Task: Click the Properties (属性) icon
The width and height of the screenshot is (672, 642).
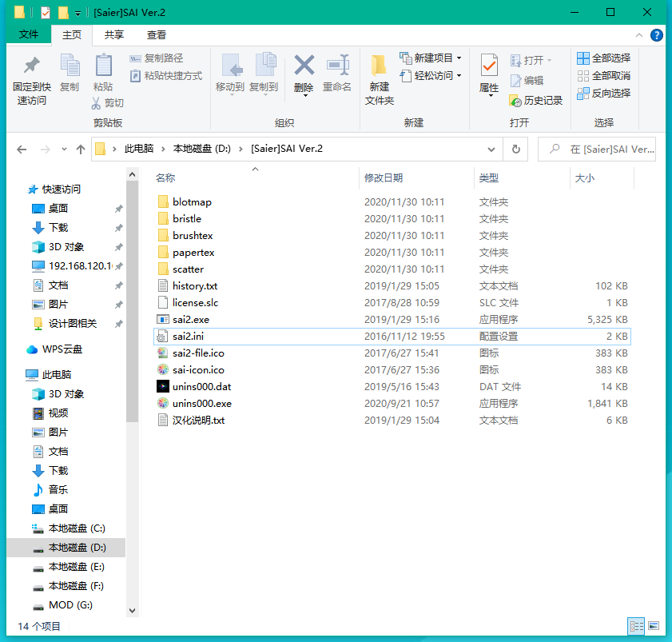Action: click(x=489, y=66)
